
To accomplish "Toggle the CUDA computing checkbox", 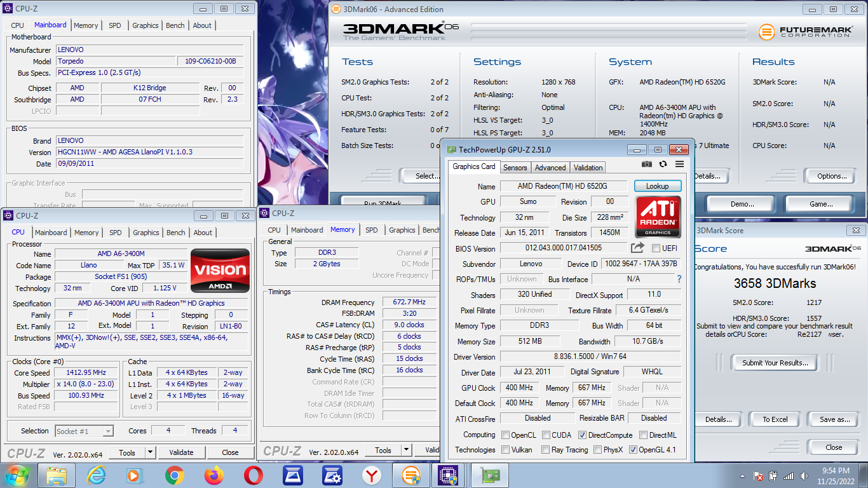I will click(546, 435).
